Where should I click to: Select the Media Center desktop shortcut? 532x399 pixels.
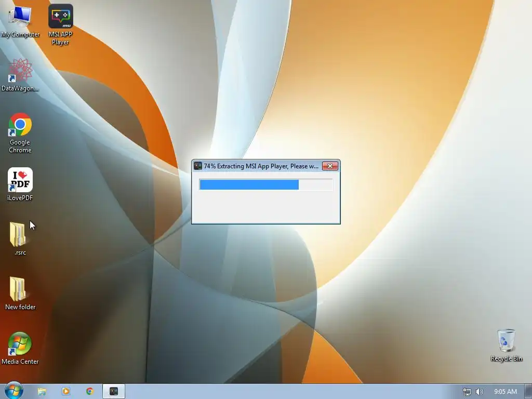20,348
